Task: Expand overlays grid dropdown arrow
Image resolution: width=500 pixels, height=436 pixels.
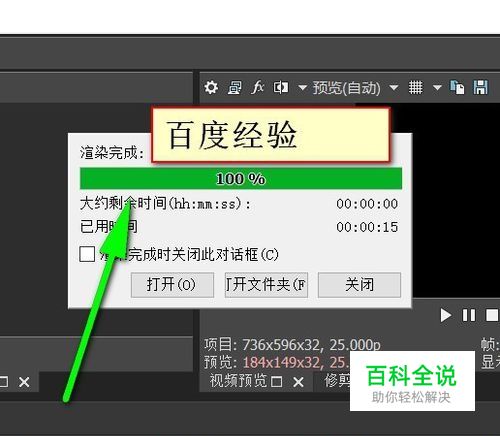Action: coord(437,88)
